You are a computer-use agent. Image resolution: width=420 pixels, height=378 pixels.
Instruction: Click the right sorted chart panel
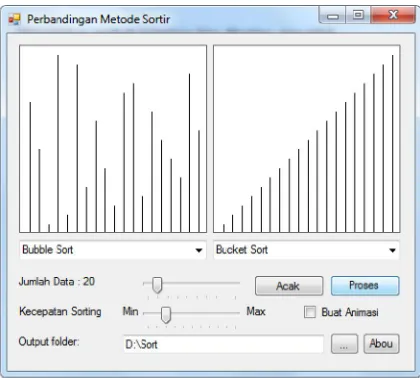pyautogui.click(x=307, y=139)
